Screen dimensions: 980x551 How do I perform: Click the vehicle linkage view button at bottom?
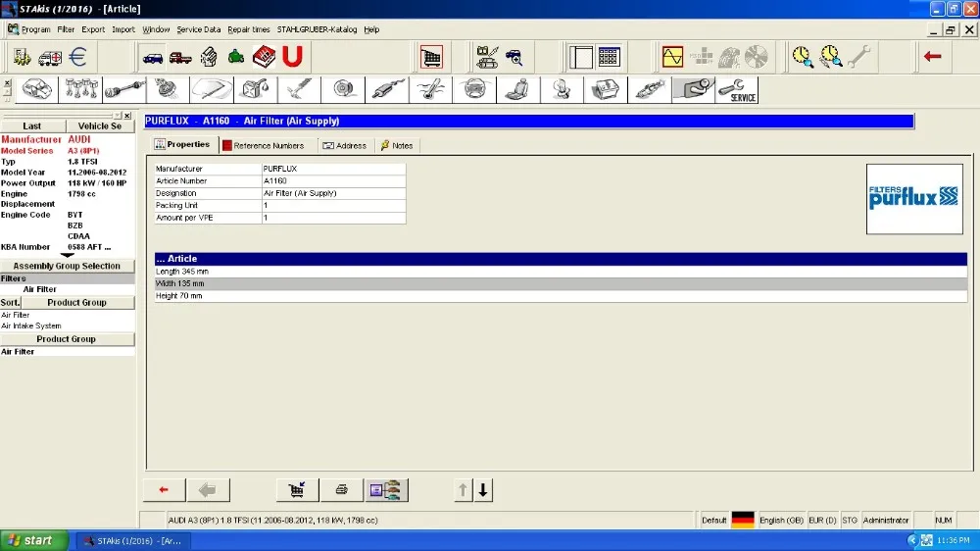pos(386,490)
